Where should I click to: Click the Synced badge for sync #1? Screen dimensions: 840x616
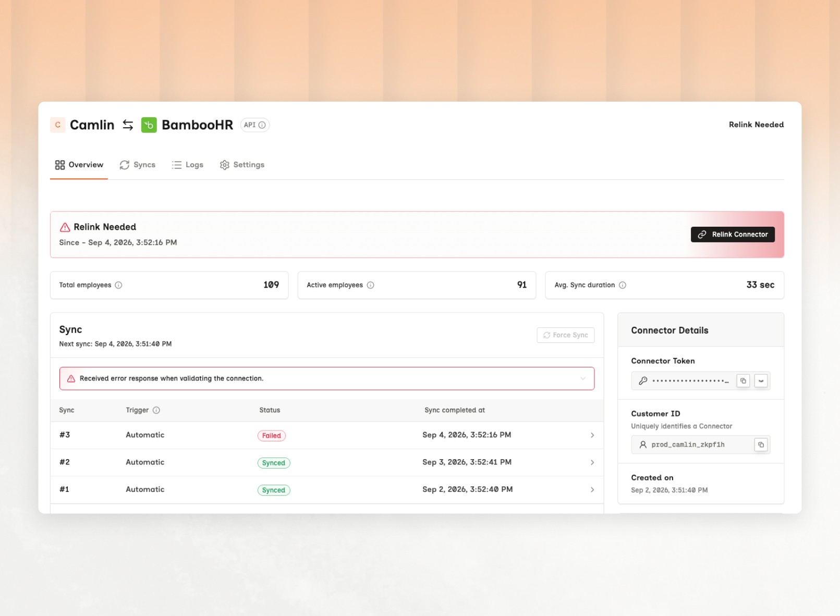(274, 490)
